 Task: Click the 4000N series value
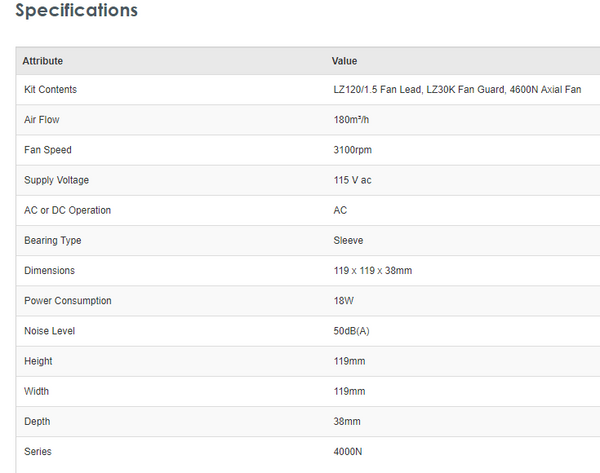(x=348, y=451)
